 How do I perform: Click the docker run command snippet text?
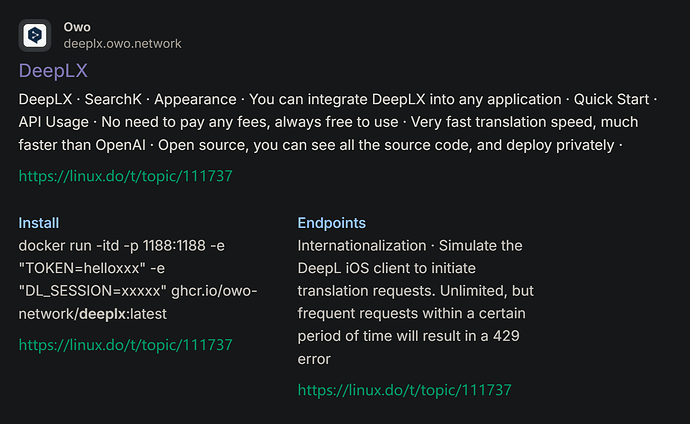click(x=138, y=280)
